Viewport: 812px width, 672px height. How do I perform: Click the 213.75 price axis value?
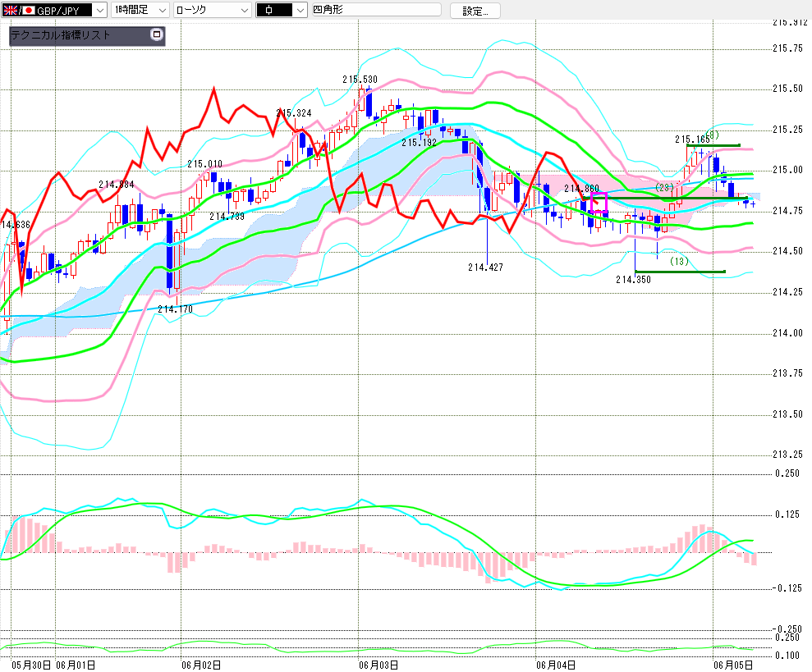787,373
